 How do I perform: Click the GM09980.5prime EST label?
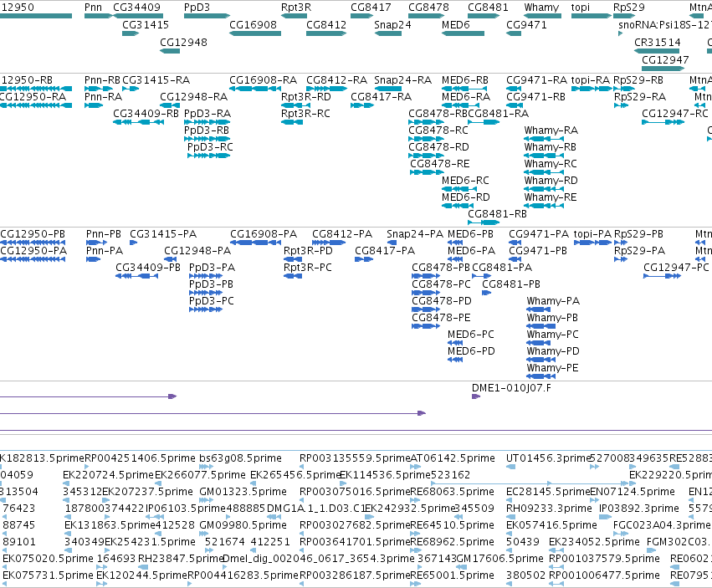click(x=243, y=525)
